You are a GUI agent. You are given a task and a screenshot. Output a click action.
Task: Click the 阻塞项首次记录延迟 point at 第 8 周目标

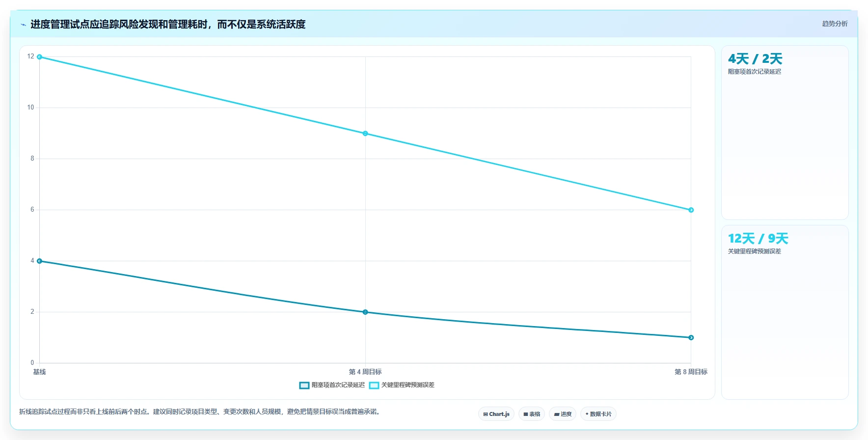tap(691, 338)
